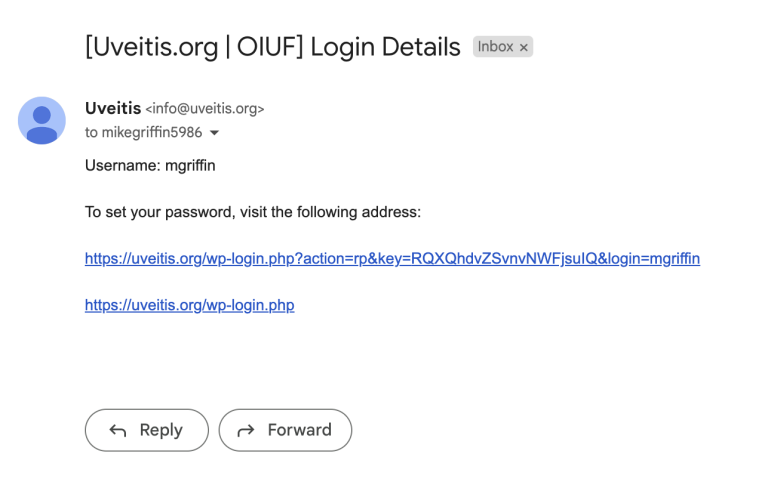Click the username value 'mgriffin' in body

coord(190,166)
